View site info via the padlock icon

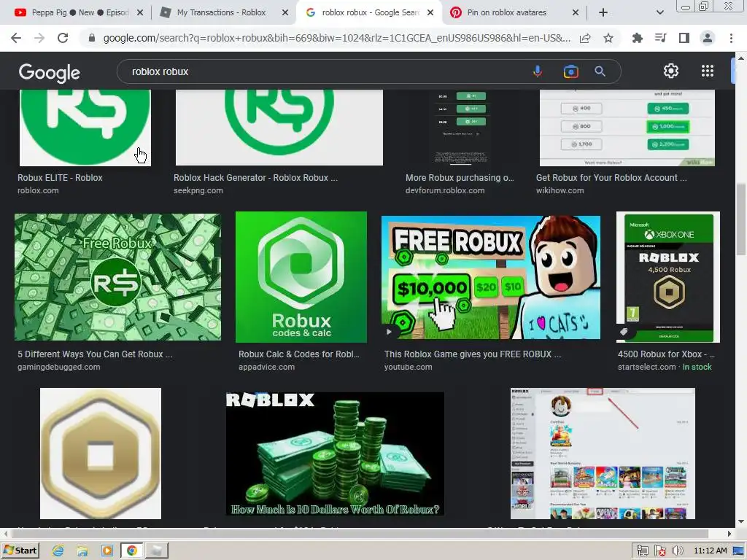92,38
